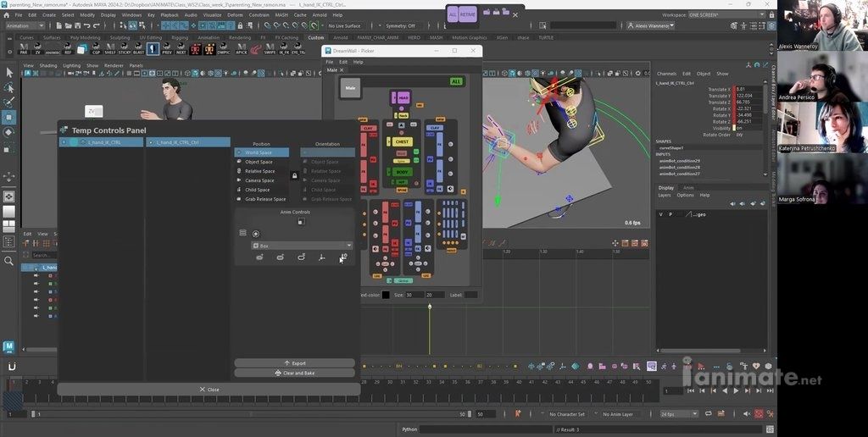Open the 24 fps frame rate dropdown
The height and width of the screenshot is (437, 868).
(679, 414)
